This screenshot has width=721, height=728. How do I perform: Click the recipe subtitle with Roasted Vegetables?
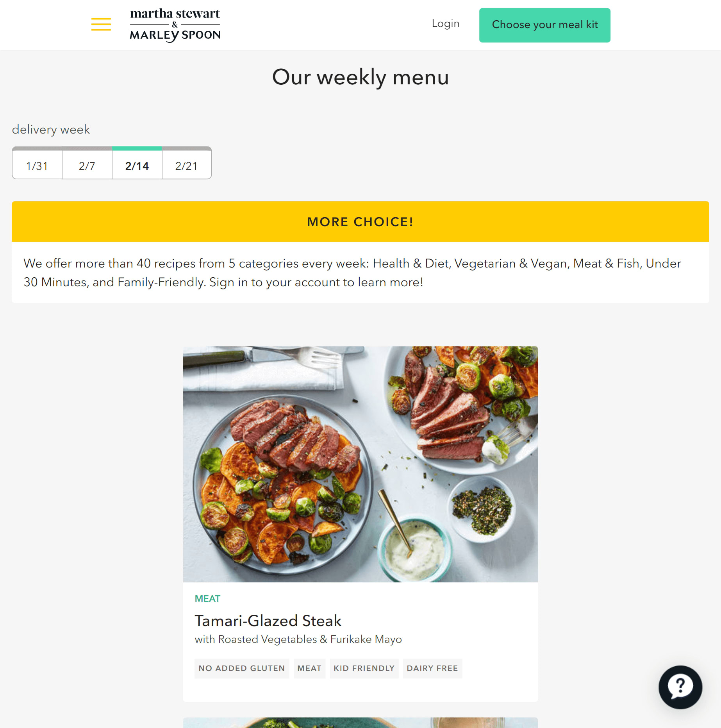[298, 639]
